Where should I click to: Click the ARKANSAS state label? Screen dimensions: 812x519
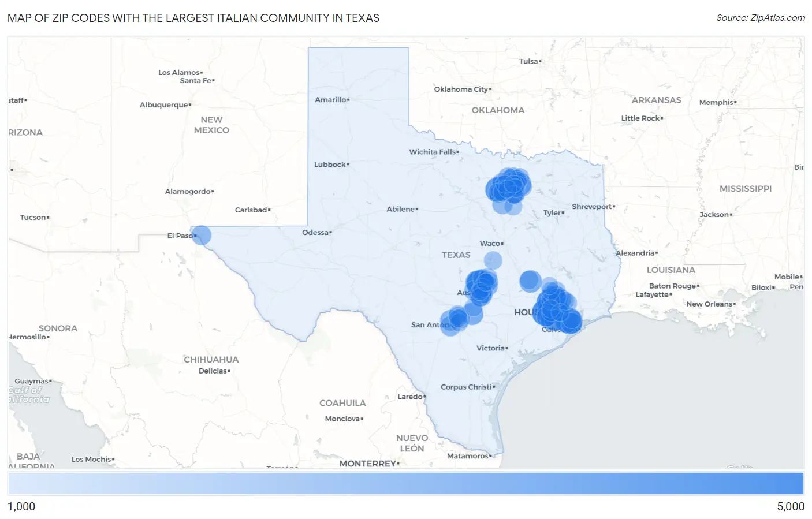click(x=657, y=100)
